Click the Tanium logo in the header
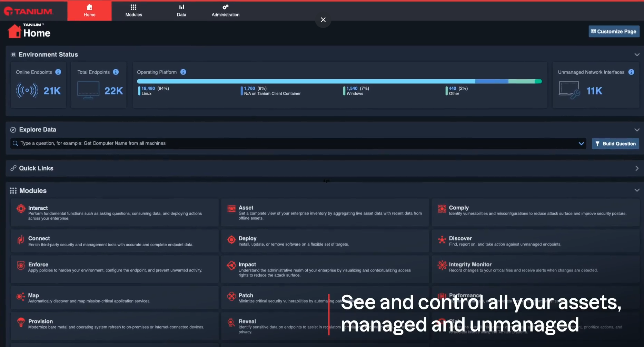The height and width of the screenshot is (347, 644). click(28, 11)
